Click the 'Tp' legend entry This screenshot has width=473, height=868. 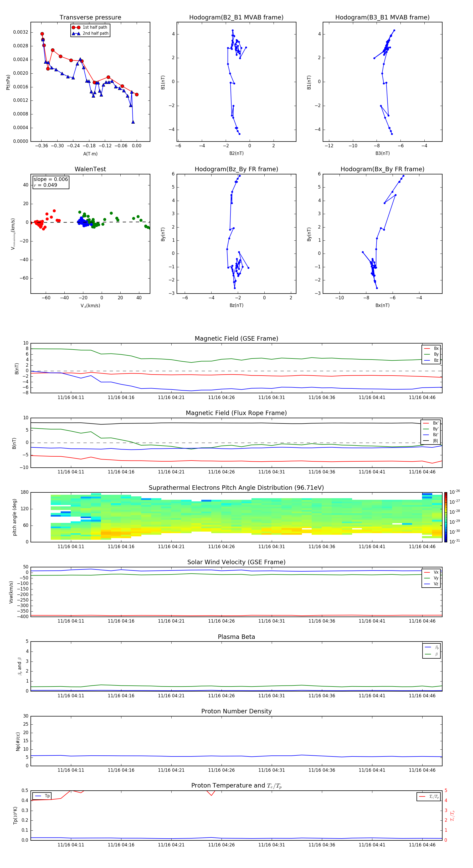coord(42,796)
